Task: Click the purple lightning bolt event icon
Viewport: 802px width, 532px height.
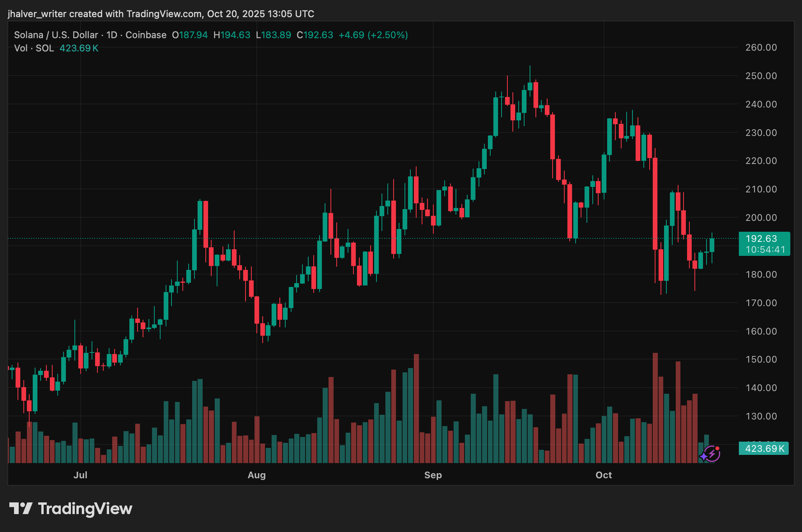Action: tap(713, 454)
